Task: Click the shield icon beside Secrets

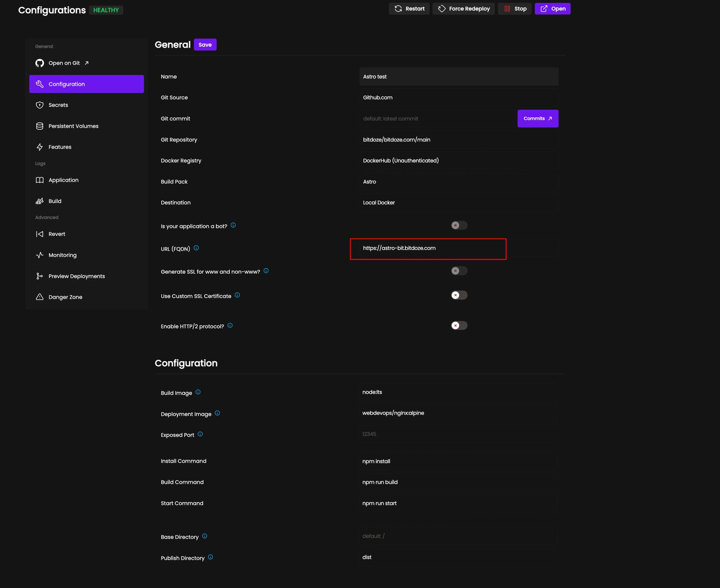Action: click(40, 105)
